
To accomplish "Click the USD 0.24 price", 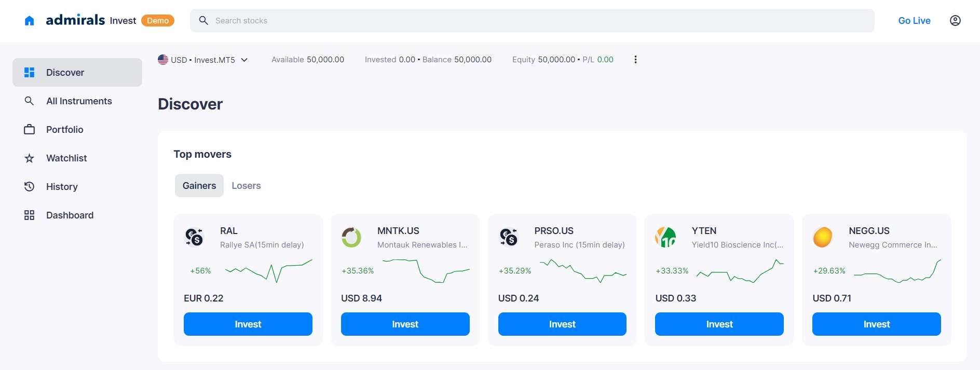I will click(x=519, y=298).
